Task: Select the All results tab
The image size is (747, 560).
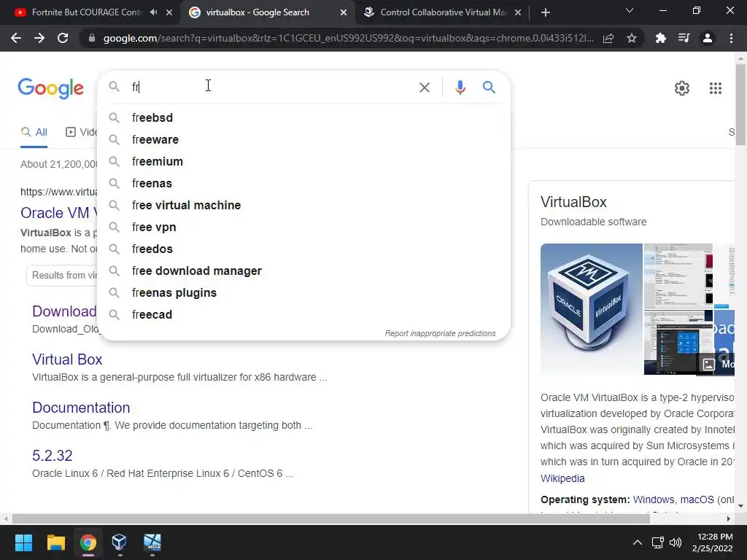Action: point(34,133)
